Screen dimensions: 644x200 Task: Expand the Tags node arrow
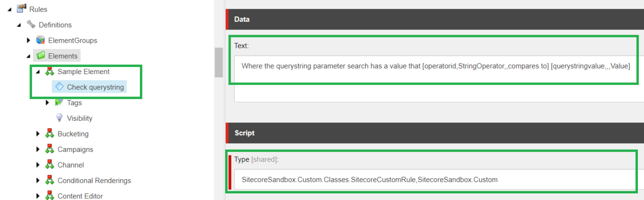[x=48, y=103]
